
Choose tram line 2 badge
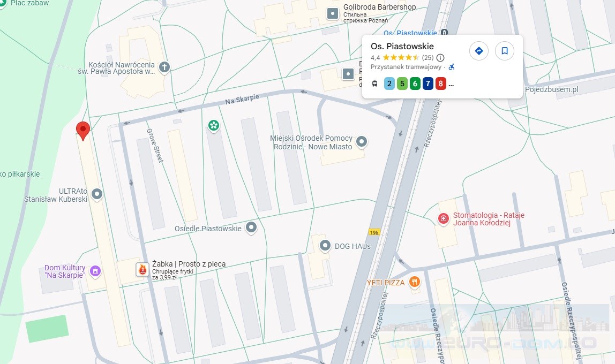[x=389, y=84]
